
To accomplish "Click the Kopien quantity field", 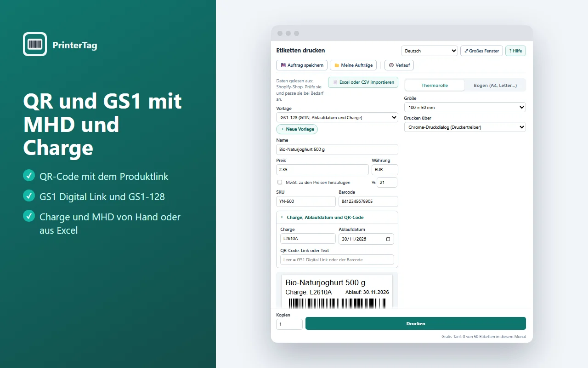I will pos(289,324).
